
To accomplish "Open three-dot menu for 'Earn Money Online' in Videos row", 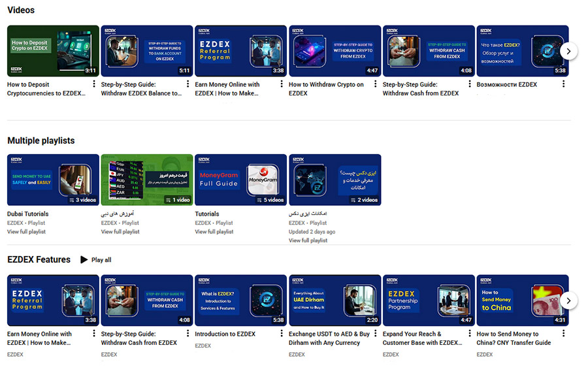I will (x=282, y=85).
